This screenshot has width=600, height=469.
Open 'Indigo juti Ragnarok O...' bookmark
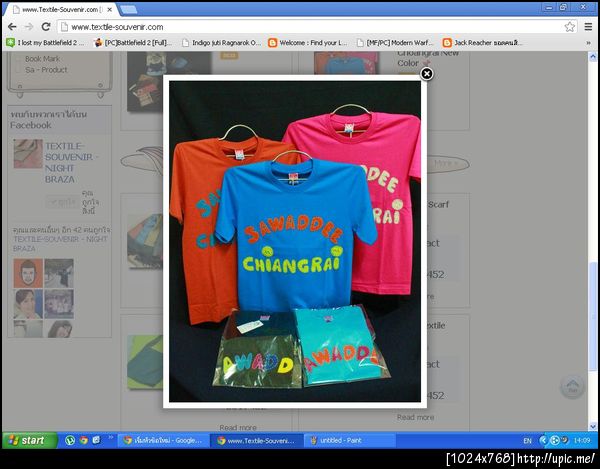(222, 43)
